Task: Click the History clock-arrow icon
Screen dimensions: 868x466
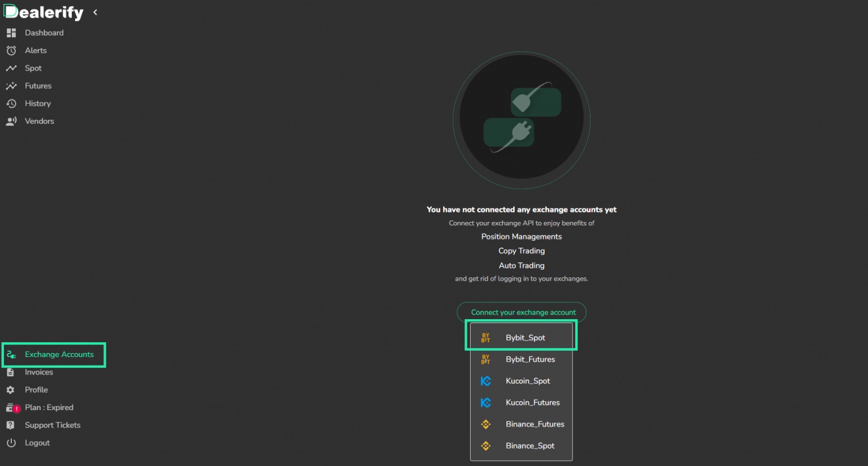Action: tap(11, 103)
